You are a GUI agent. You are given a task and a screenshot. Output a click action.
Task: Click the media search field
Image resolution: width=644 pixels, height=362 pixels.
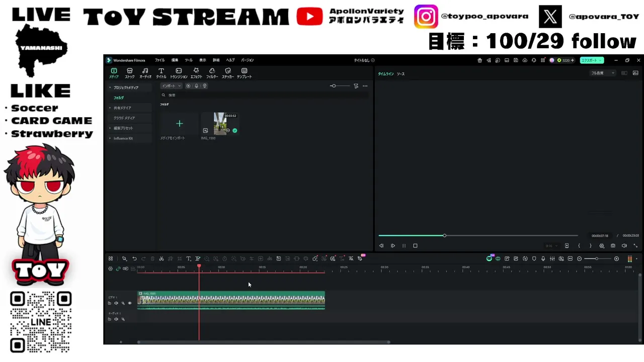click(x=264, y=95)
